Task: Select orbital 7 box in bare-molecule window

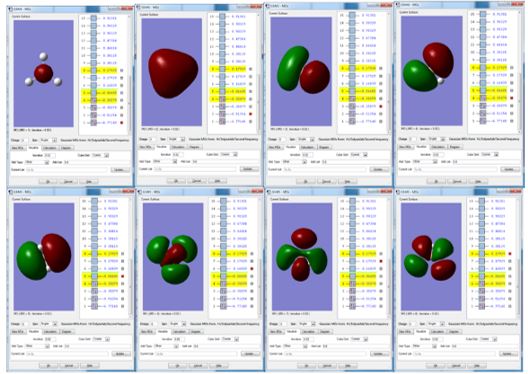Action: tap(94, 78)
